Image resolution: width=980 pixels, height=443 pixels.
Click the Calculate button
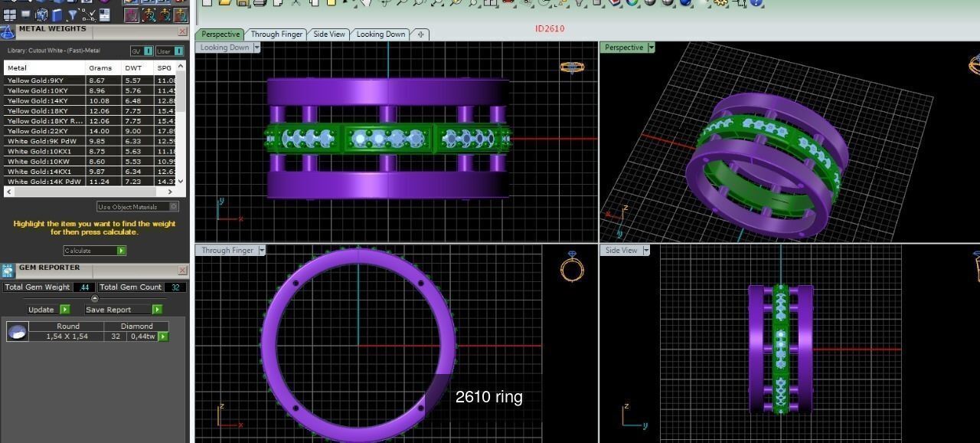pyautogui.click(x=95, y=251)
